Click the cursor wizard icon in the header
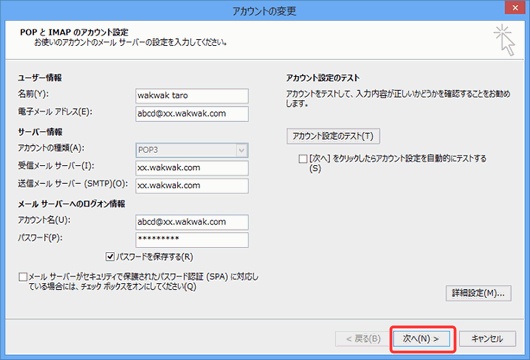530x360 pixels. pyautogui.click(x=504, y=40)
